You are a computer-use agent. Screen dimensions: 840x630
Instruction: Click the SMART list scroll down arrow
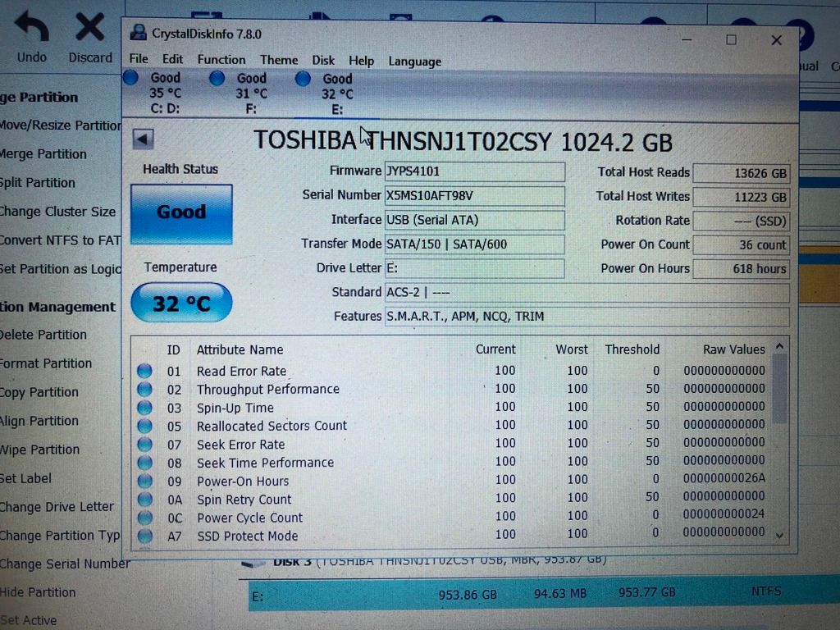point(780,535)
